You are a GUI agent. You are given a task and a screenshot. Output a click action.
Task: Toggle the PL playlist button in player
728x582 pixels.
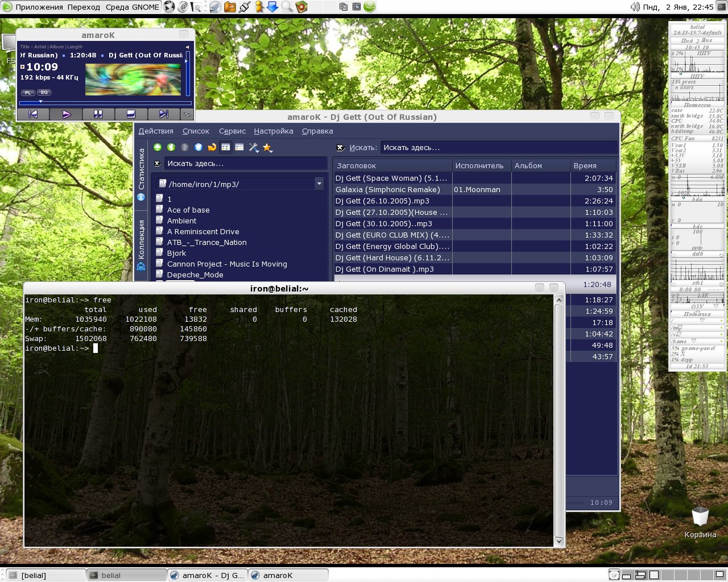tap(28, 93)
